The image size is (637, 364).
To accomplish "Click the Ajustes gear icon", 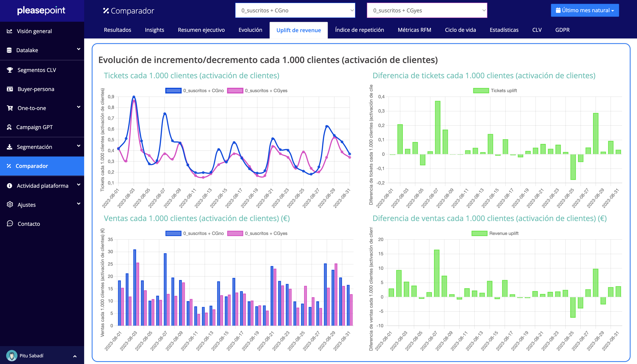I will (x=10, y=204).
